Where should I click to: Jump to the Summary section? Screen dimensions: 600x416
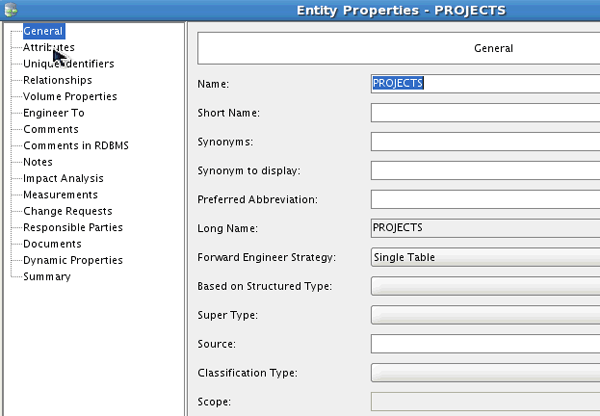click(x=46, y=276)
